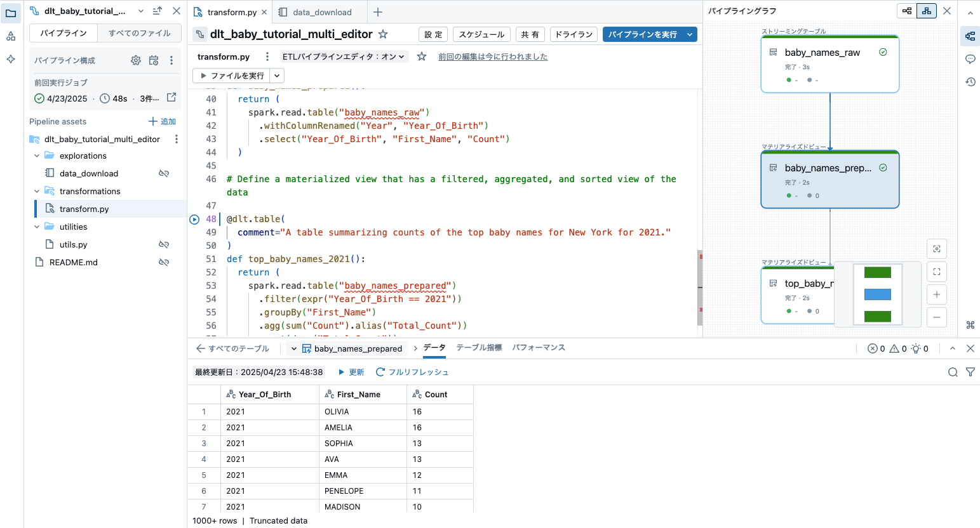Switch pipeline graph to horizontal layout
The width and height of the screenshot is (980, 528).
(x=906, y=11)
